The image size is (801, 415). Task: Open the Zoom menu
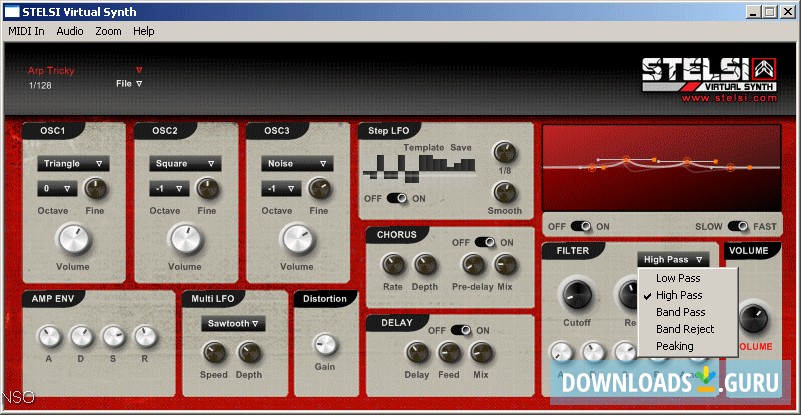[108, 31]
